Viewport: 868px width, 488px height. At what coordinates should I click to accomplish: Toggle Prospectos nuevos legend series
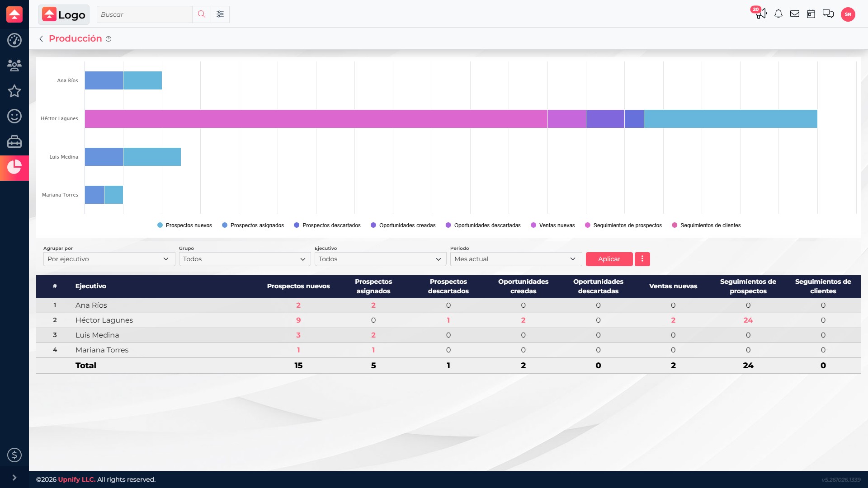coord(184,225)
